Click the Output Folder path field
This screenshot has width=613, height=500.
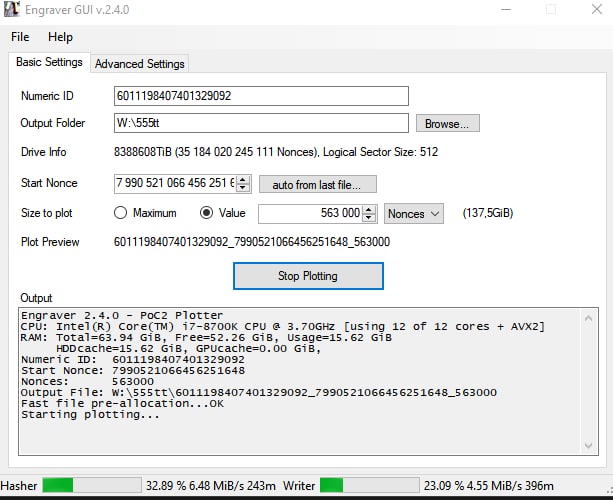261,123
